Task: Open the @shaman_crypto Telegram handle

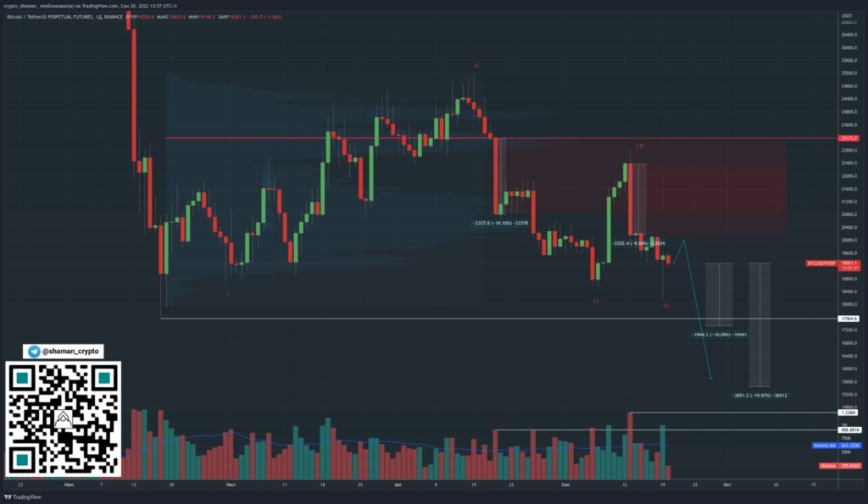Action: click(x=71, y=351)
